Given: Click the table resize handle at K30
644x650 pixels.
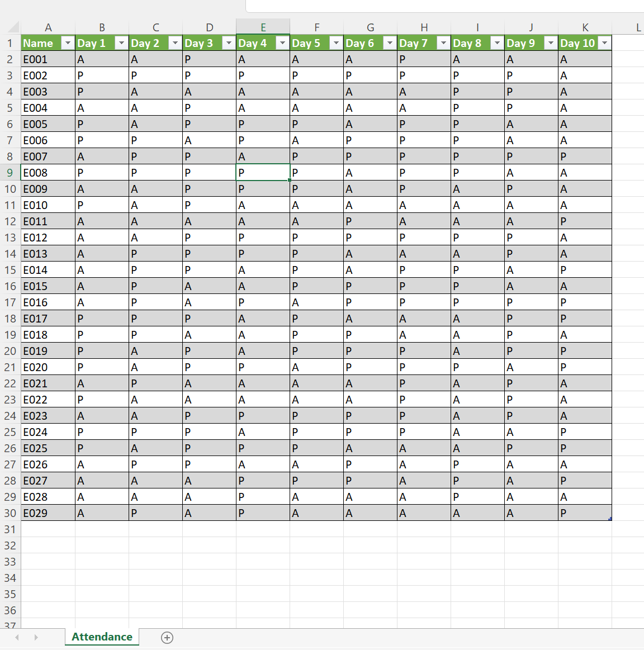Looking at the screenshot, I should click(x=610, y=519).
